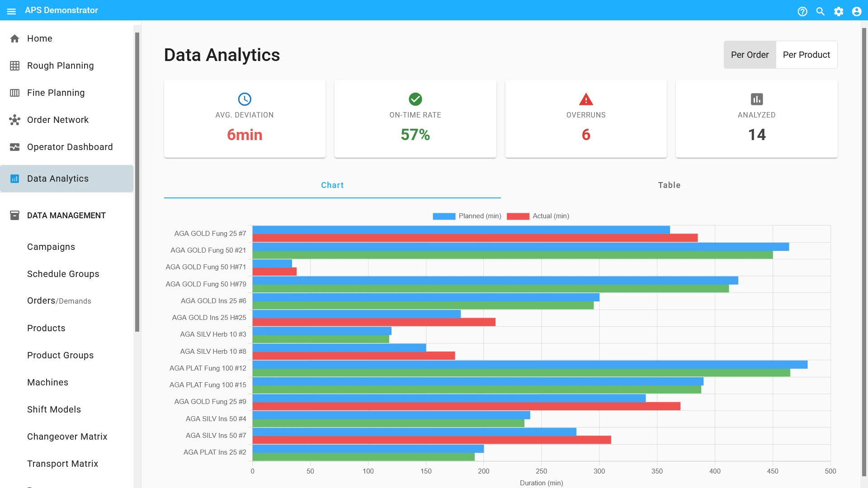Select the Chart tab
The image size is (868, 488).
(332, 185)
